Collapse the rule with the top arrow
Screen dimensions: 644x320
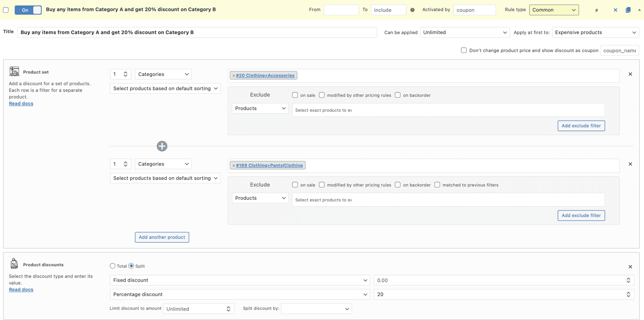(639, 10)
